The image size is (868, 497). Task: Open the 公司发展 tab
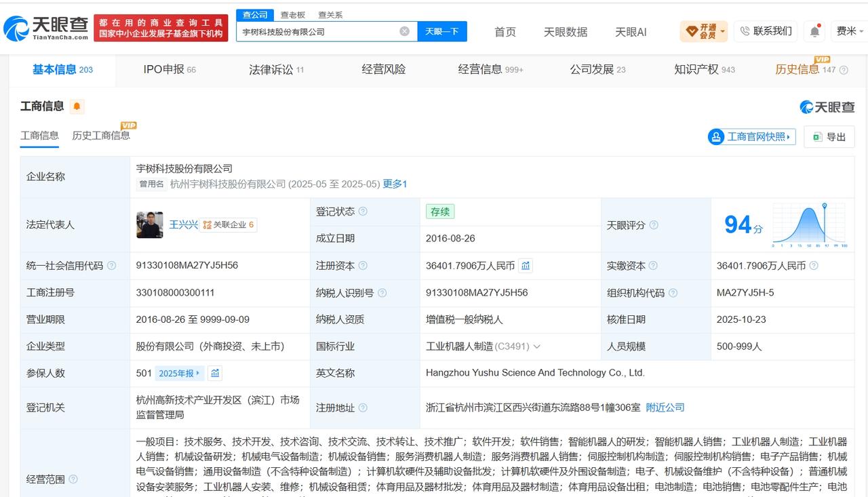[x=598, y=69]
